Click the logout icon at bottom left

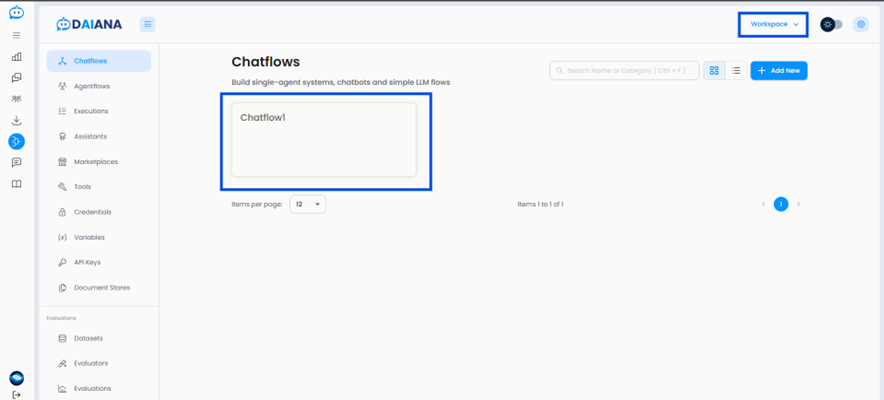[x=16, y=394]
